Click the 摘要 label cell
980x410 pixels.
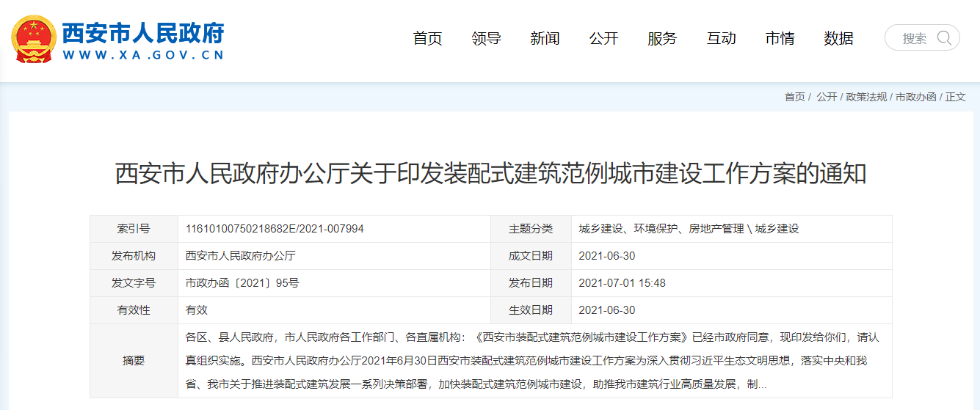click(x=134, y=361)
